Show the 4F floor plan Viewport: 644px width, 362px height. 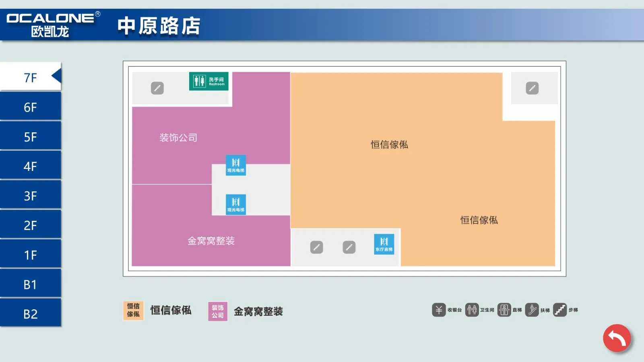pos(31,166)
